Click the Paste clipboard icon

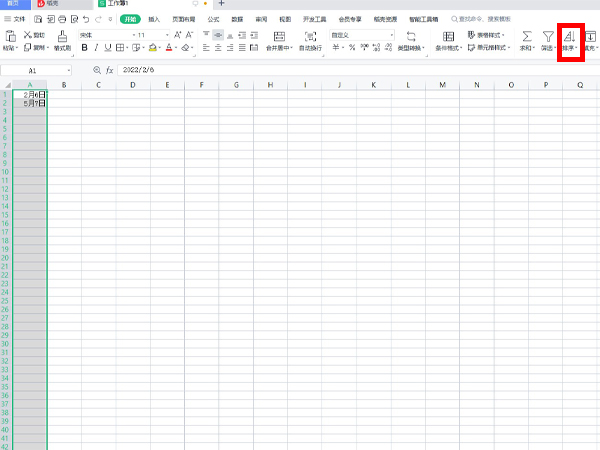click(10, 36)
